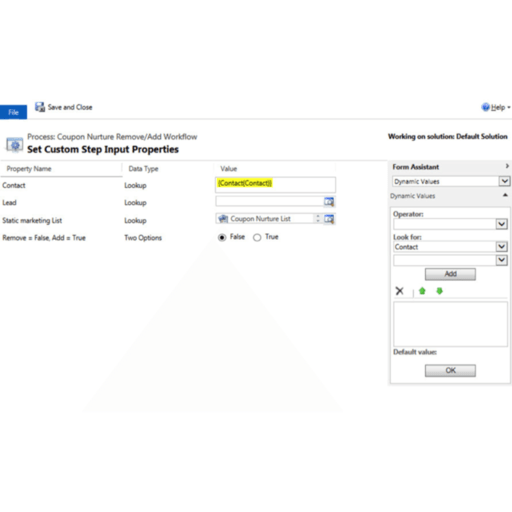Screen dimensions: 512x512
Task: Open the Look for Contact dropdown
Action: click(502, 247)
